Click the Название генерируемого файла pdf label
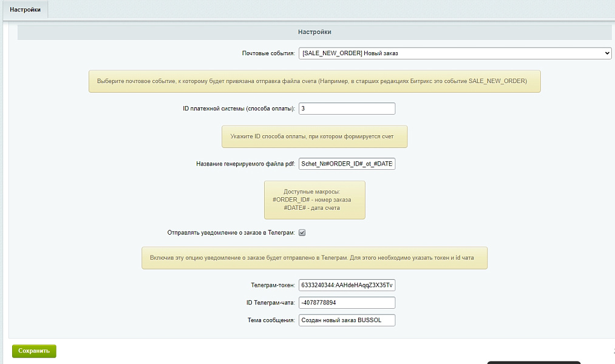 [245, 164]
